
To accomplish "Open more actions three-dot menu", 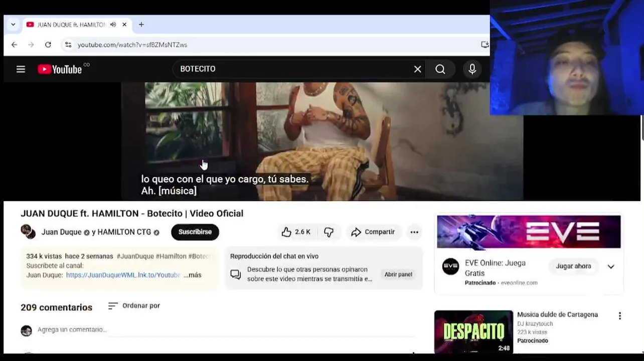I will (x=414, y=232).
